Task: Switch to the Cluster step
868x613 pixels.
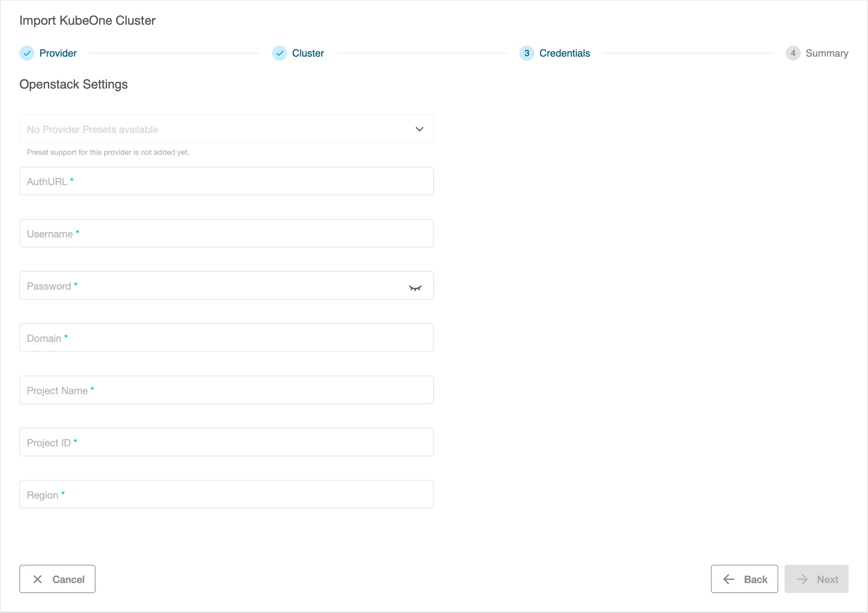Action: click(308, 53)
